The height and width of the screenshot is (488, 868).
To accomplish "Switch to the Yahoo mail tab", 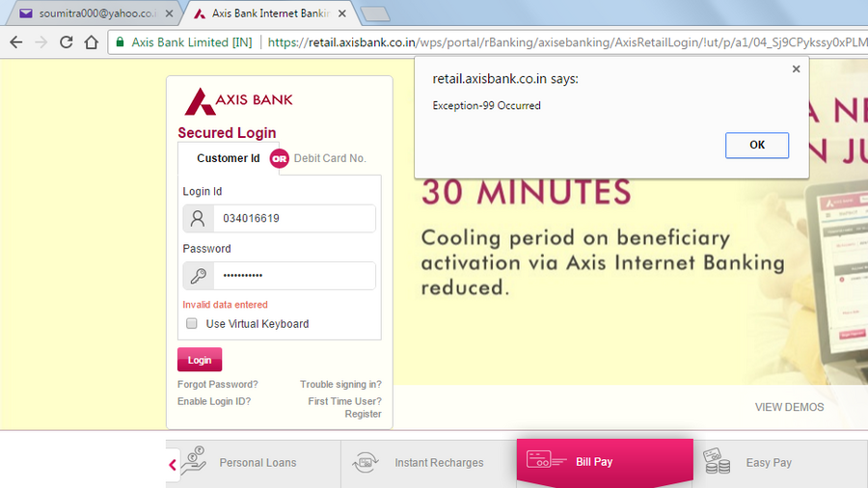I will click(95, 14).
